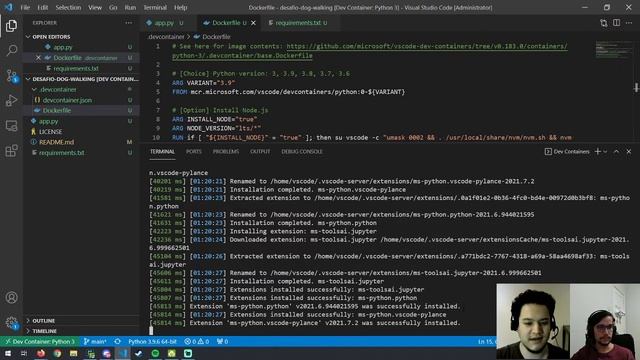Click the Dev Container: Python 3 remote indicator
Screen dimensions: 640x360
coord(40,341)
